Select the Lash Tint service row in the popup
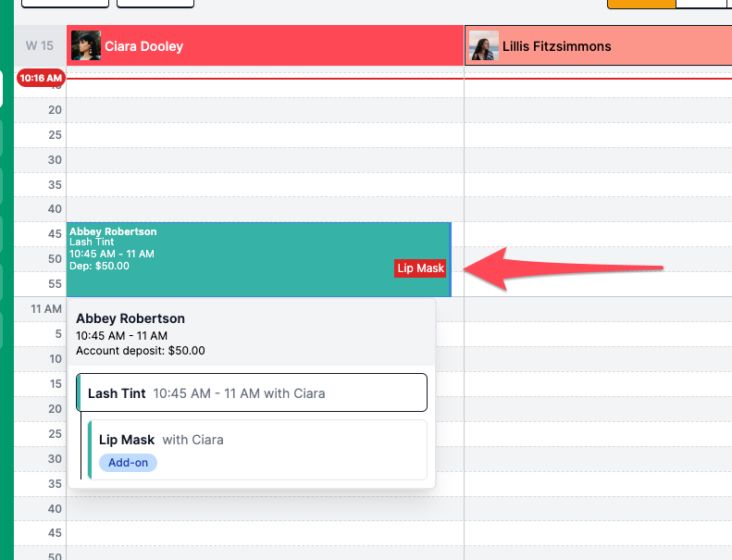 coord(252,393)
